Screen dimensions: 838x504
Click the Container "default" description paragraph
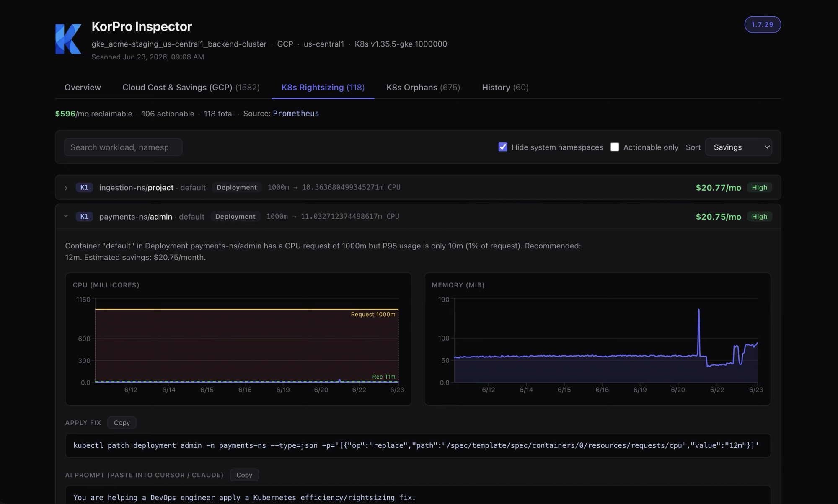click(x=323, y=251)
